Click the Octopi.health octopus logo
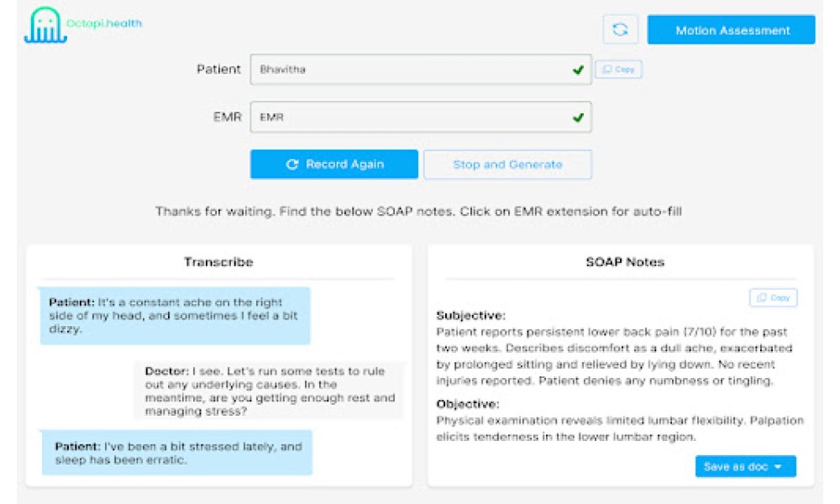The image size is (840, 504). pos(45,24)
